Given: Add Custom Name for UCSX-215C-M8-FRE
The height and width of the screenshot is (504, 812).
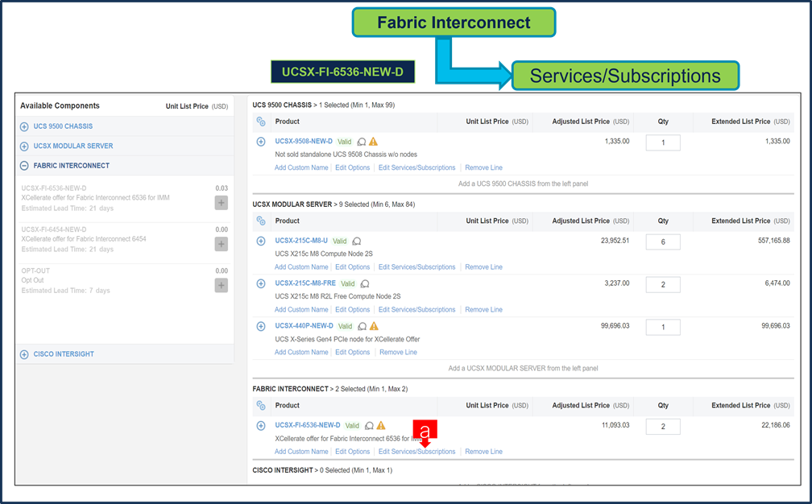Looking at the screenshot, I should coord(301,309).
